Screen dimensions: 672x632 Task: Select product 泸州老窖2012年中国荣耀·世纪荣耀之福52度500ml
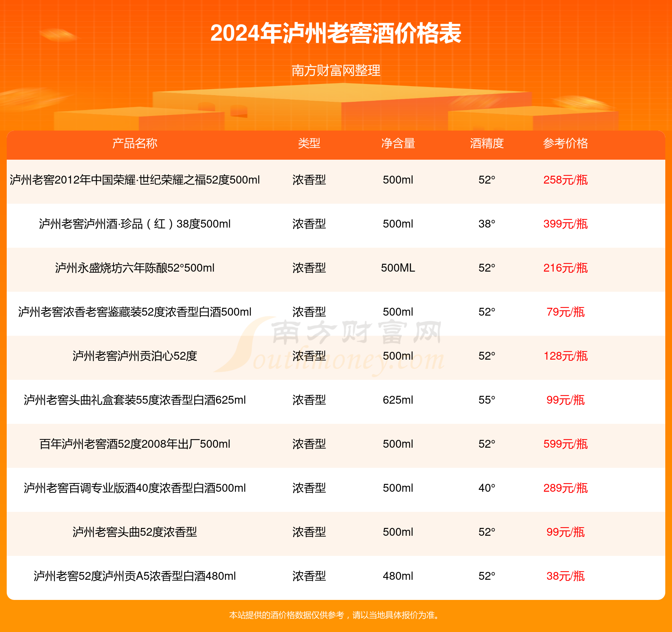(x=135, y=180)
